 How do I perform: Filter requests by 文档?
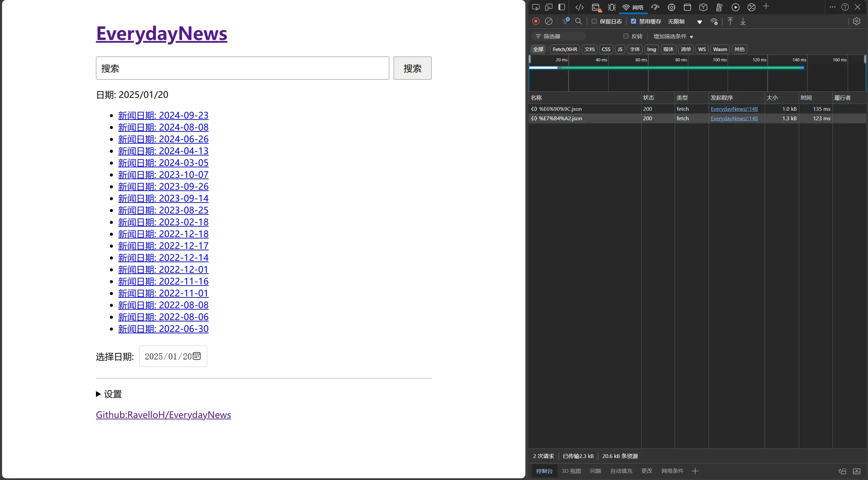590,49
